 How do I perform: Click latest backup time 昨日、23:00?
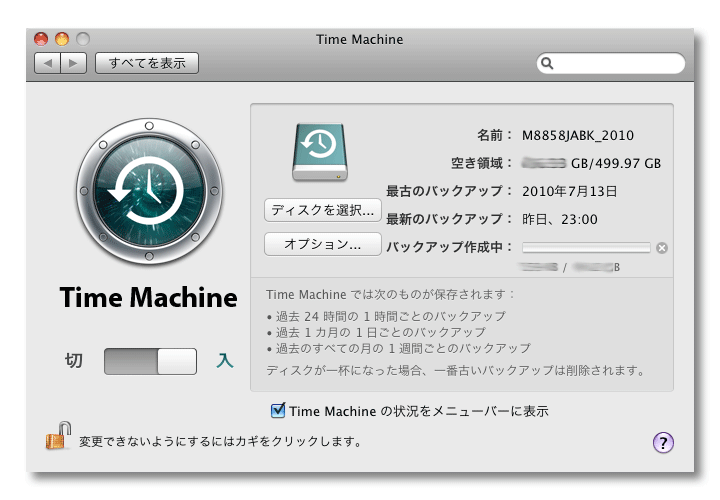(560, 219)
